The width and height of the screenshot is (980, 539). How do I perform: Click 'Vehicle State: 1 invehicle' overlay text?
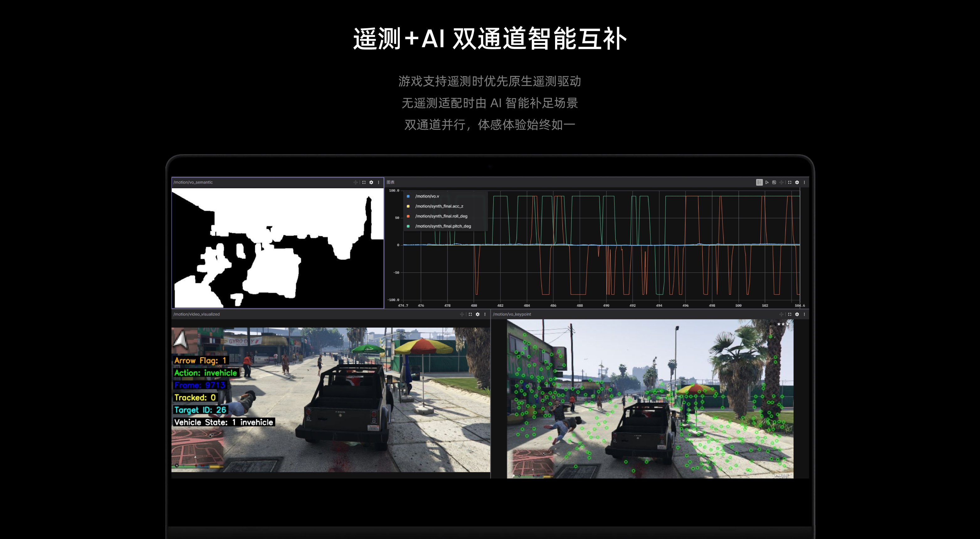224,422
